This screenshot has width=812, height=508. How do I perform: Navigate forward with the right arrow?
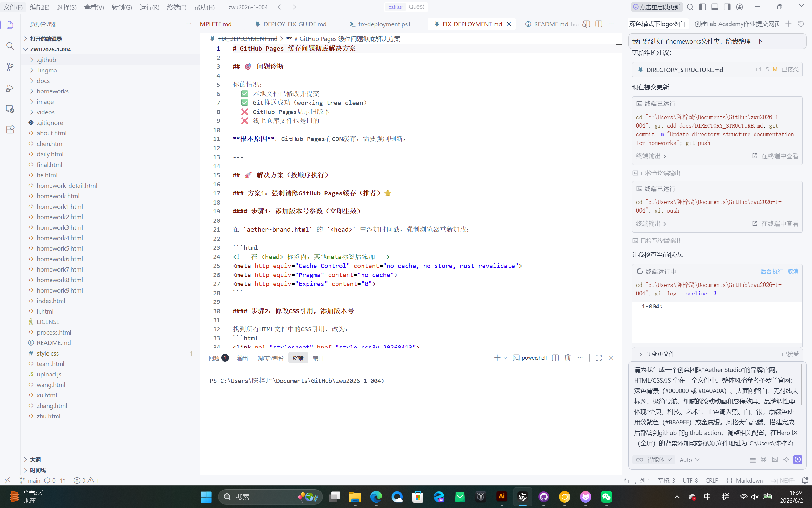coord(293,7)
